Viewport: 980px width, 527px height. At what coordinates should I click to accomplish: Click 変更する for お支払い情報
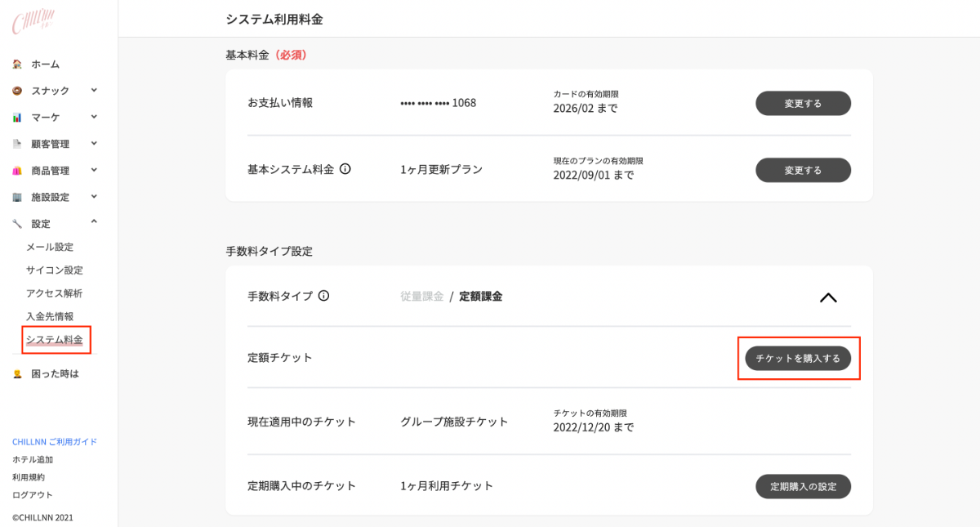tap(803, 104)
